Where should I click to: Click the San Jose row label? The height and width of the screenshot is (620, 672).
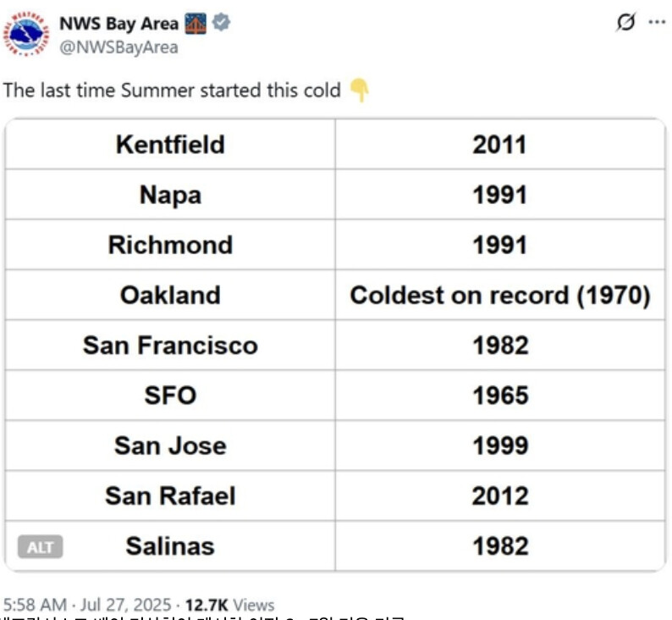(170, 446)
